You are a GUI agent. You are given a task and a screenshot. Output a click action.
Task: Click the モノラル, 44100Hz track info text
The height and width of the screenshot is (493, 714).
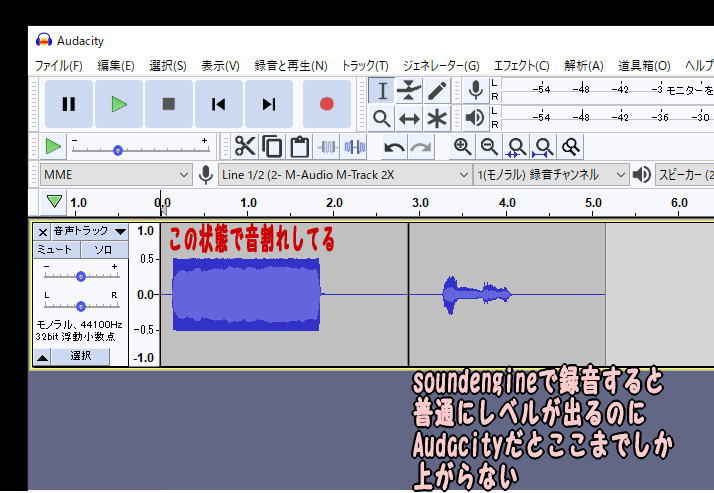pos(79,325)
